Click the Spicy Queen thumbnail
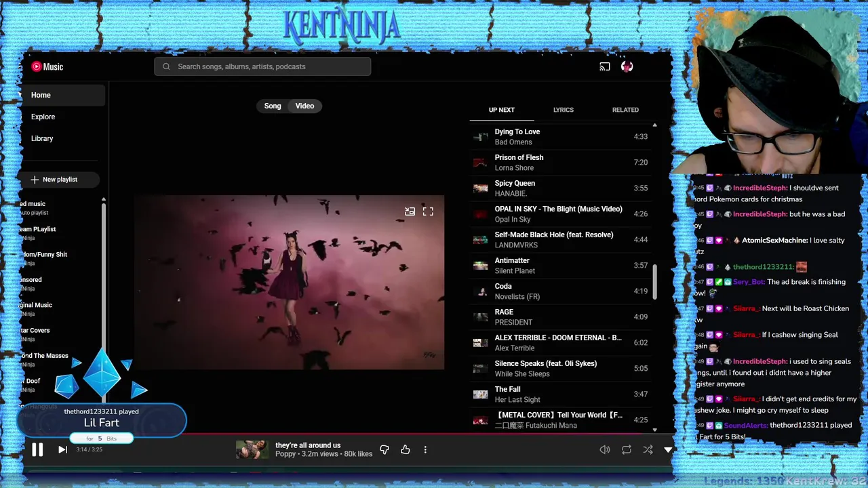This screenshot has height=488, width=868. pyautogui.click(x=480, y=188)
